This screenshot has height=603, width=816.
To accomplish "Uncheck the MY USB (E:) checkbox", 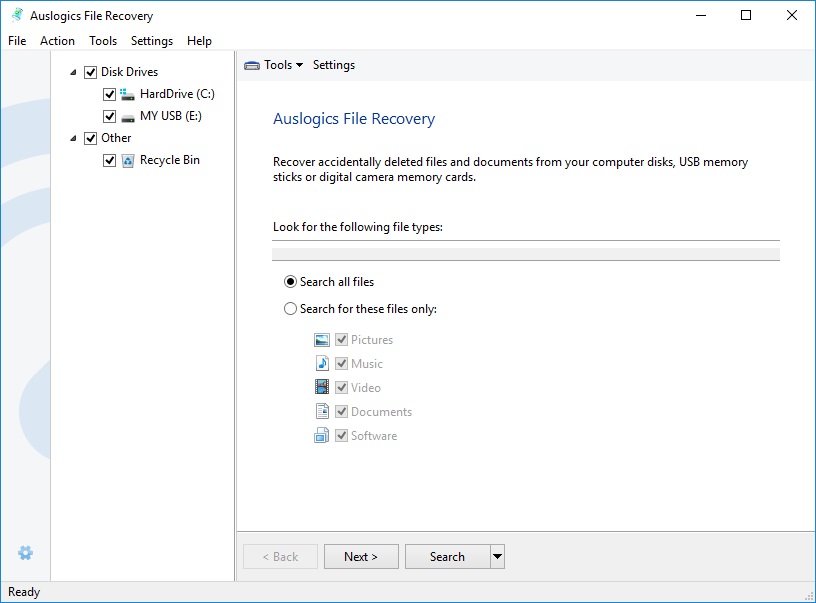I will (108, 115).
